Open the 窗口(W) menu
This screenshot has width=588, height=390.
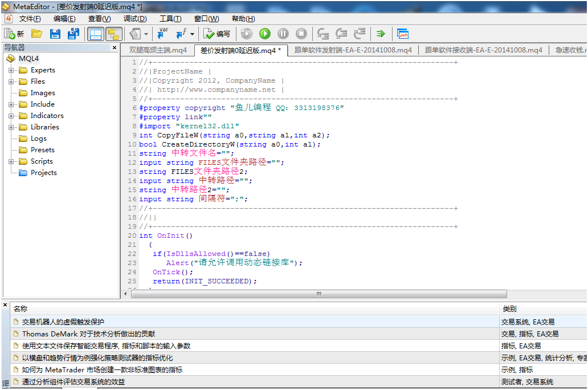207,19
